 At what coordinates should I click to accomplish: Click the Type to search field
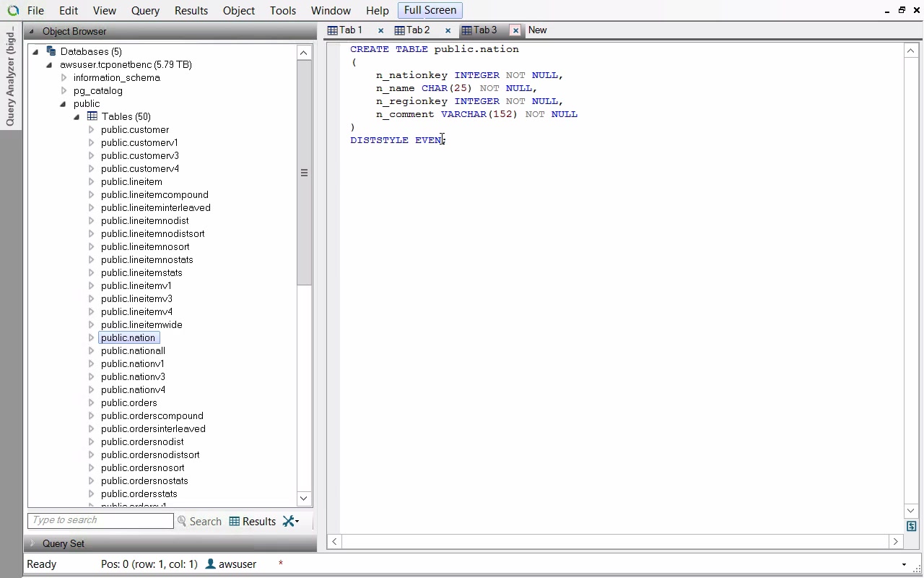click(x=100, y=520)
